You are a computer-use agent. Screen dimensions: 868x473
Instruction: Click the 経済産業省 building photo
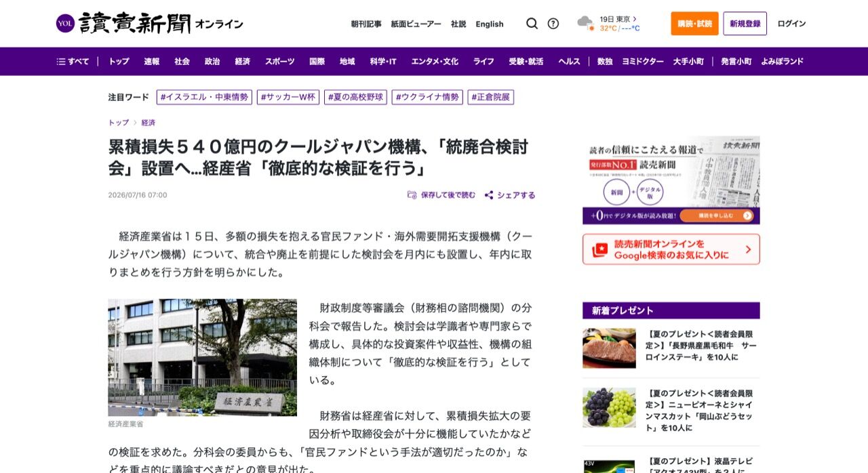202,357
